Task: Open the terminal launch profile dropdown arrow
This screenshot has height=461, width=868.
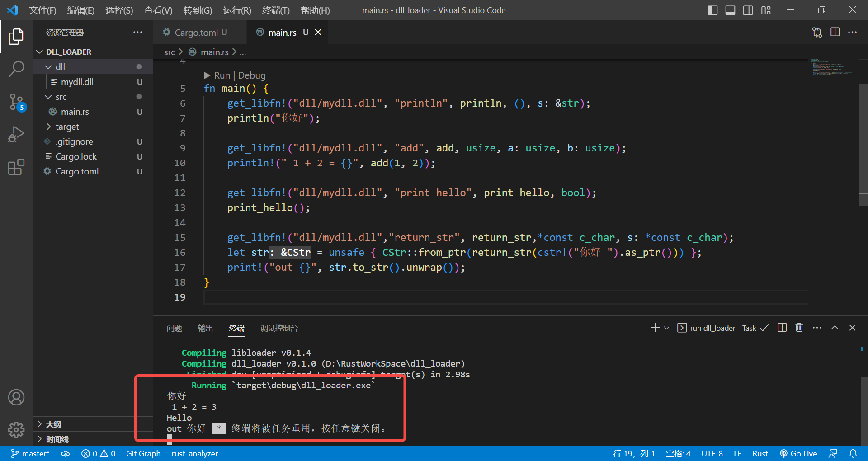Action: click(x=666, y=328)
